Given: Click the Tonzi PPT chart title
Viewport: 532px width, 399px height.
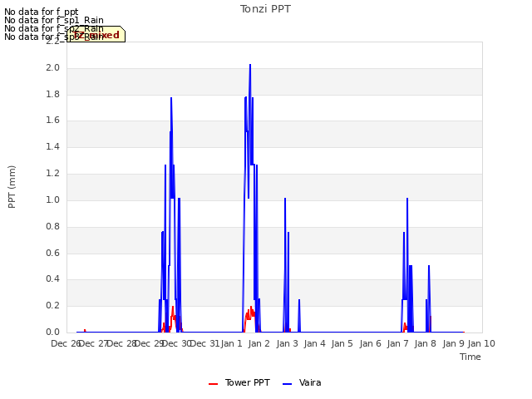Looking at the screenshot, I should [x=265, y=9].
